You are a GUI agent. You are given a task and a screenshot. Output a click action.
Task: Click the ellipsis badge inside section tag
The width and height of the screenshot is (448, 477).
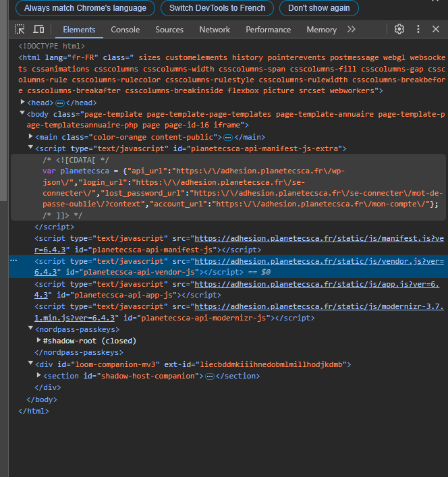[210, 376]
